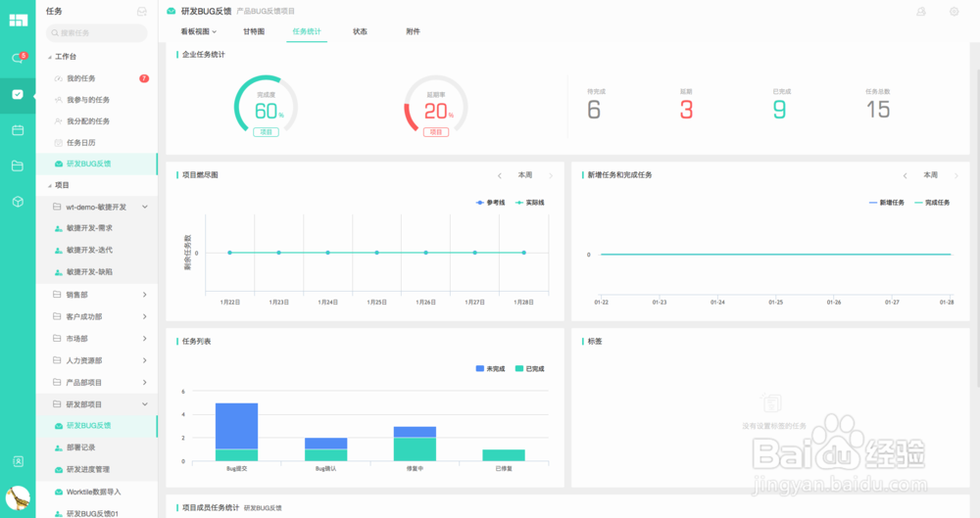Click the 项目 tag under 完成度 gauge
This screenshot has height=518, width=980.
(267, 132)
